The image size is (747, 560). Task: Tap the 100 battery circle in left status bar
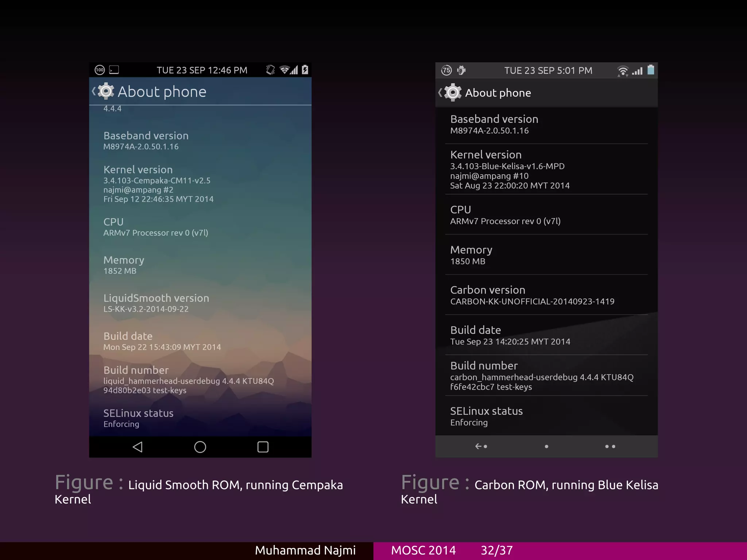100,70
